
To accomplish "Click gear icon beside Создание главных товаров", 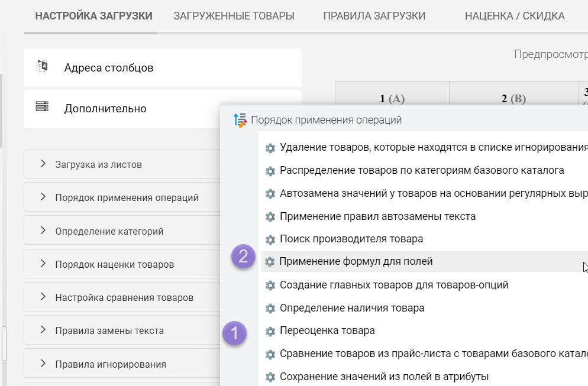I will click(x=270, y=286).
